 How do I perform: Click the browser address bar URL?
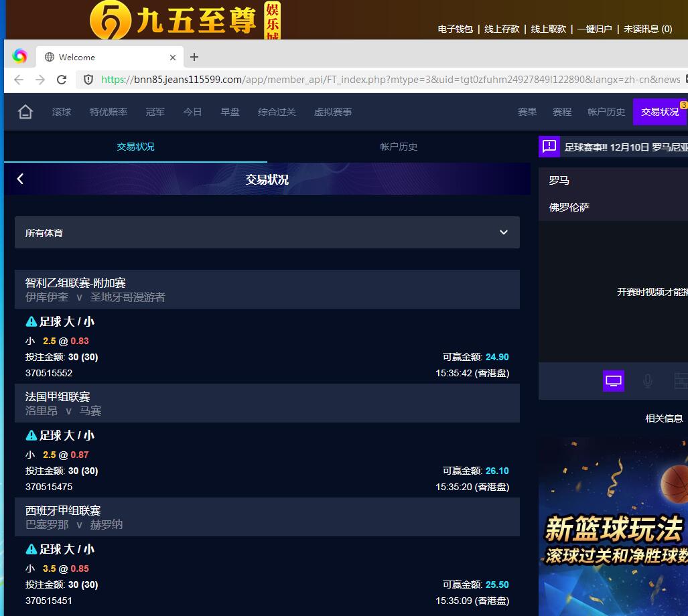pos(391,80)
